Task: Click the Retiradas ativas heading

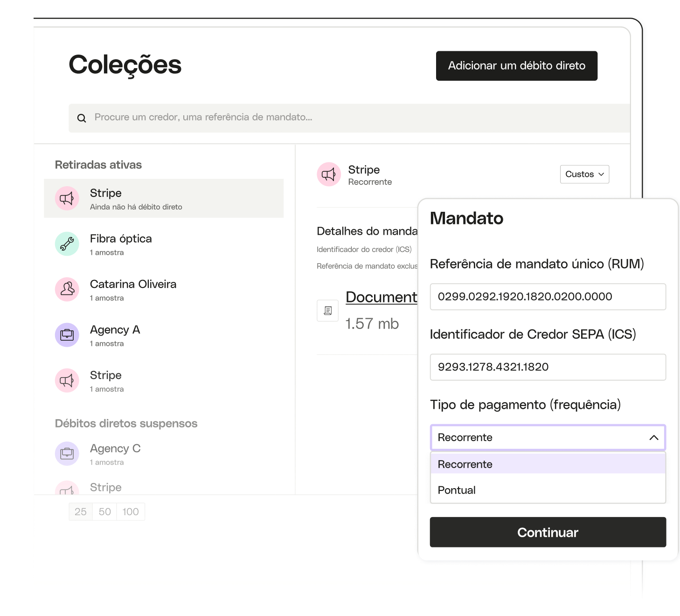Action: (x=98, y=165)
